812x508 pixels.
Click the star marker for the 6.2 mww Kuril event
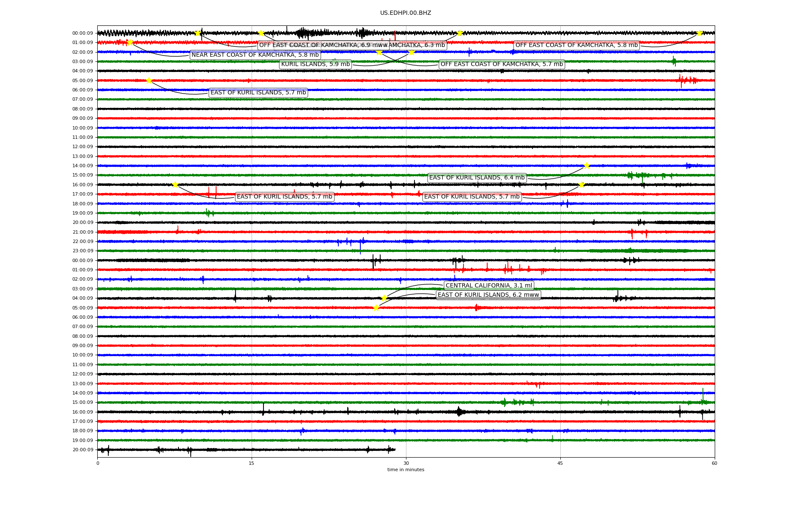(x=376, y=308)
